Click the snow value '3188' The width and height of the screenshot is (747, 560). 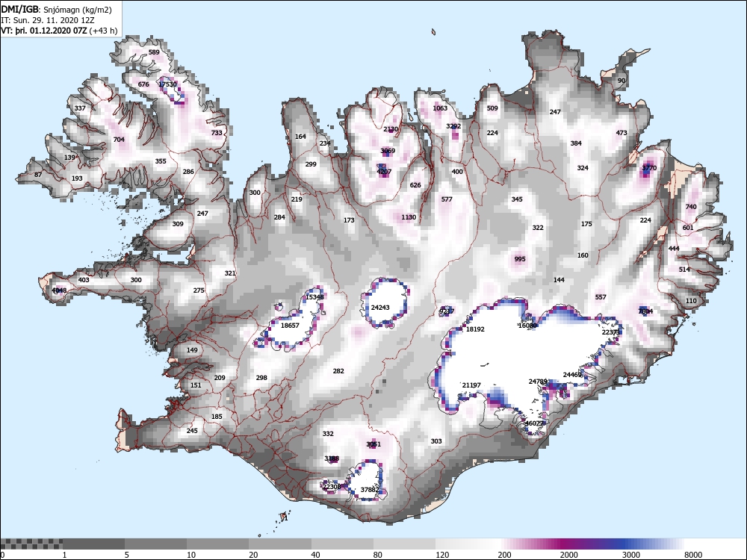point(332,458)
